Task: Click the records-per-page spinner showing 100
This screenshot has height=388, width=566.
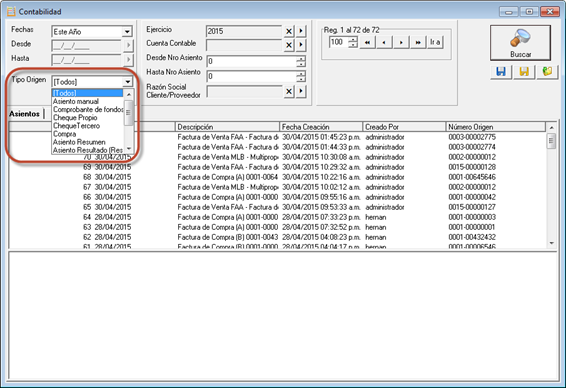Action: coord(353,43)
